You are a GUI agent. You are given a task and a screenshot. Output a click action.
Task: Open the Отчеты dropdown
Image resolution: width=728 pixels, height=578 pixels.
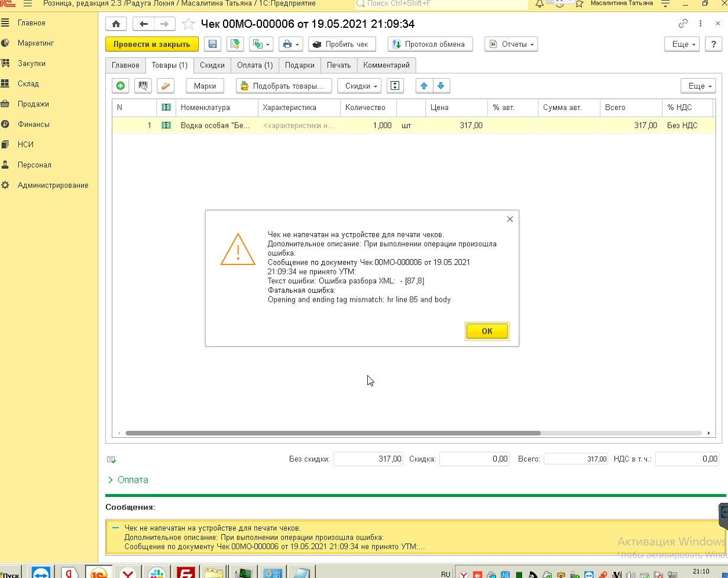(x=511, y=44)
